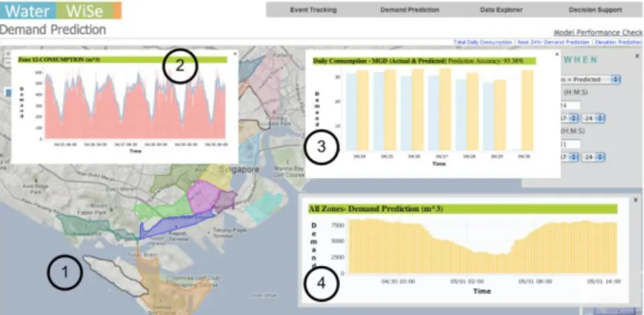Open the Data Explorer tab
This screenshot has width=644, height=315.
(x=501, y=10)
